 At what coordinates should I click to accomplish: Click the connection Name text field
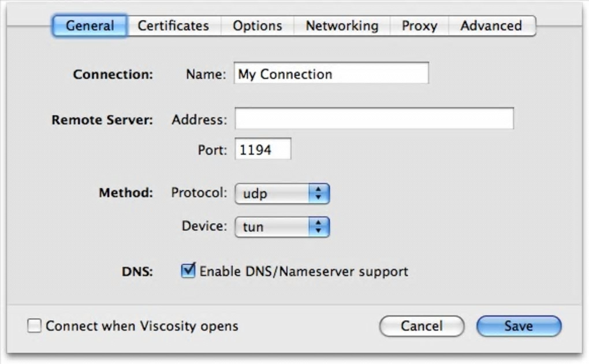click(x=331, y=74)
